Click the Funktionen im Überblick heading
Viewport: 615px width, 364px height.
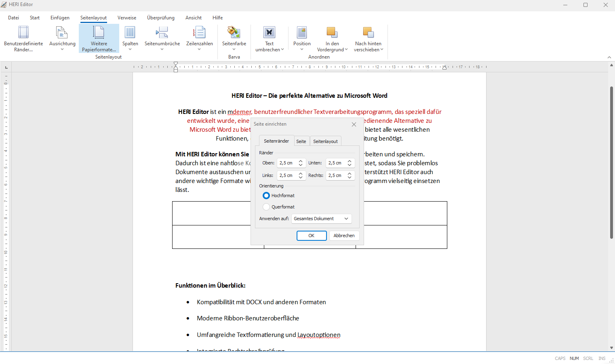211,286
